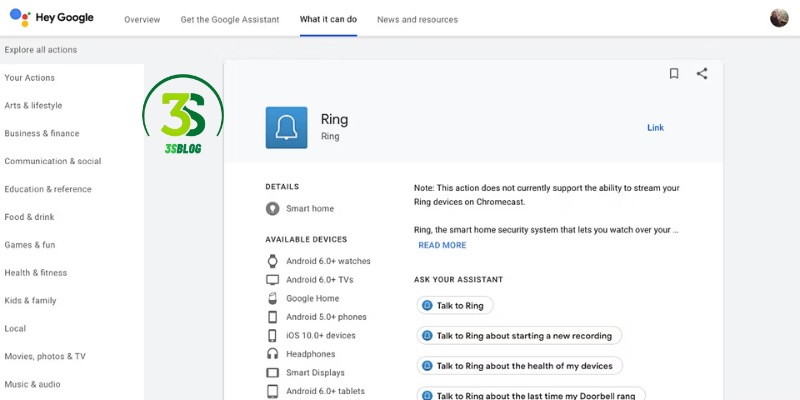Select the Talk to Ring suggestion chip

point(455,306)
